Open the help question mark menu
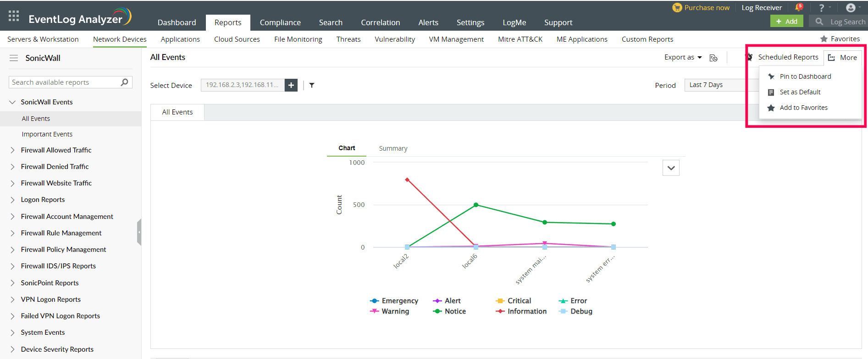The height and width of the screenshot is (359, 868). coord(822,8)
